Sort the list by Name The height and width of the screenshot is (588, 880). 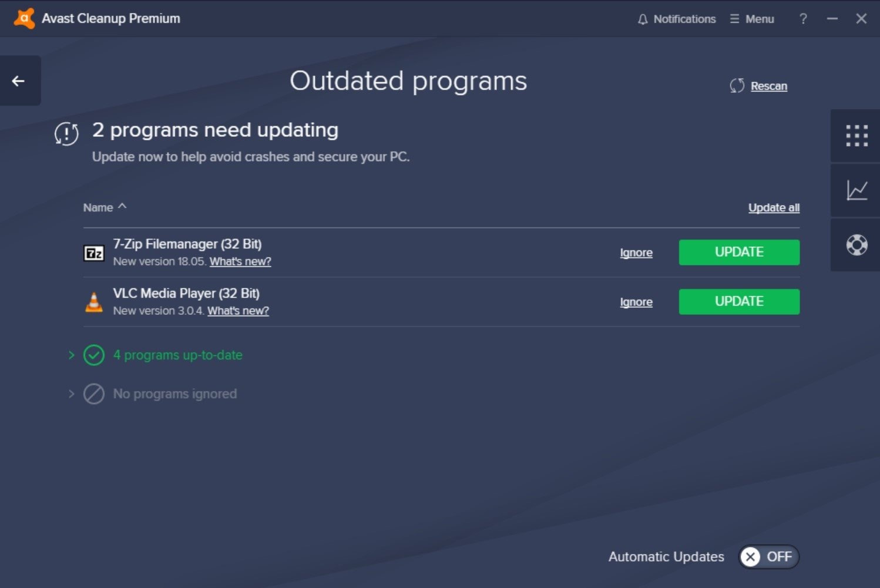tap(105, 207)
